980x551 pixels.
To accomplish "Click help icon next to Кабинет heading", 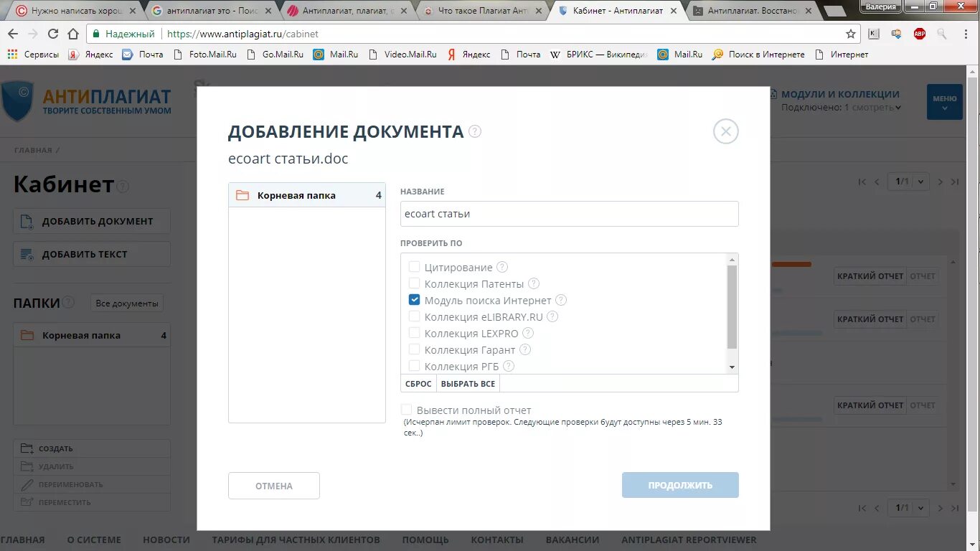I will click(123, 187).
